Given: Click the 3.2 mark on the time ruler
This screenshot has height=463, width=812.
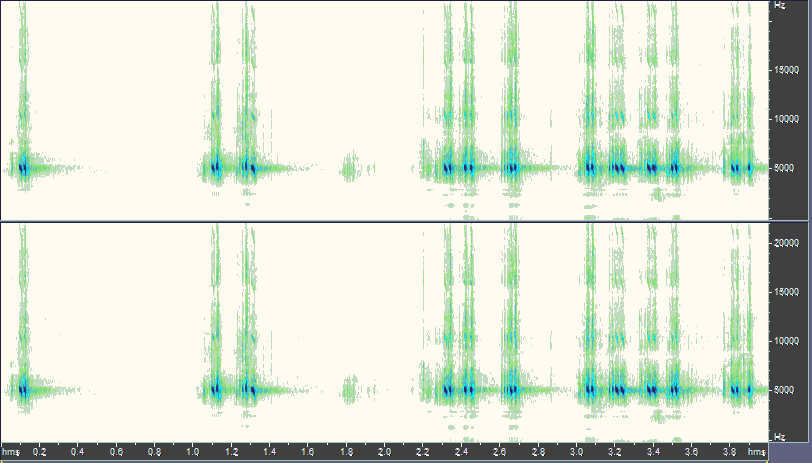Looking at the screenshot, I should (x=614, y=452).
